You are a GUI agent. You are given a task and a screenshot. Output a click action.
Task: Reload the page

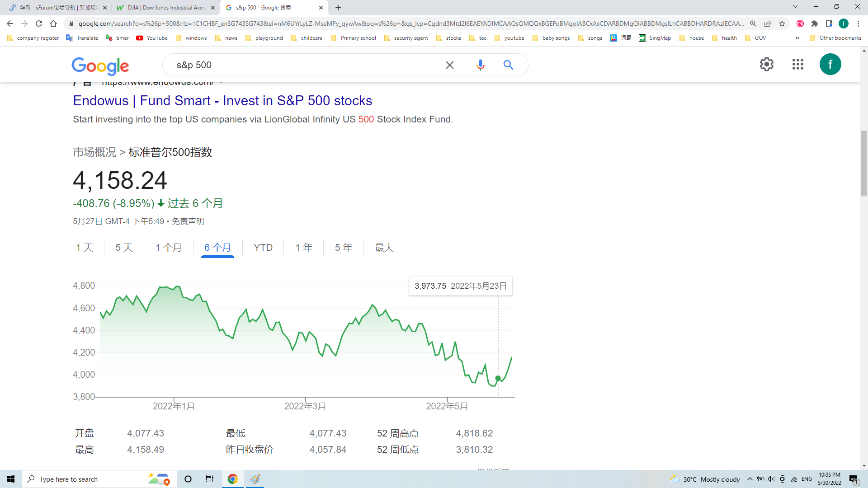39,23
